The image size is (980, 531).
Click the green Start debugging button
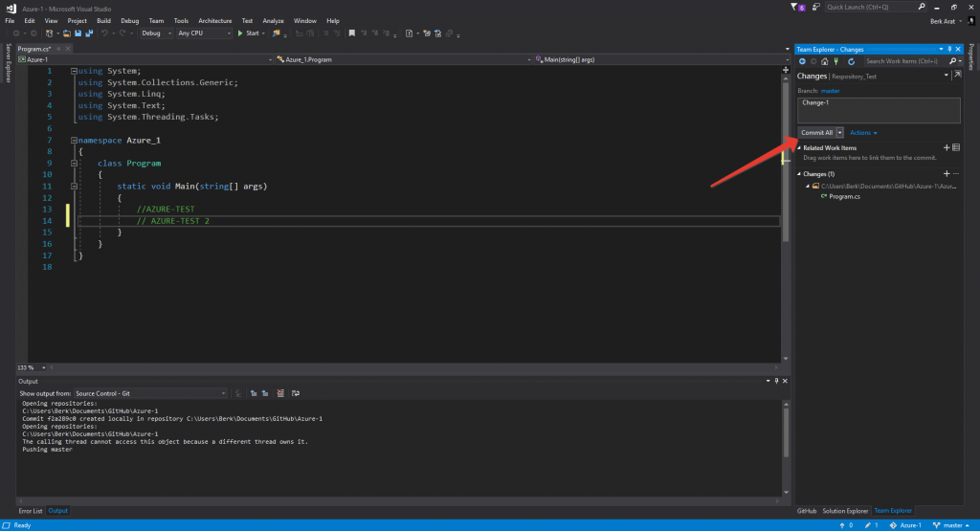pyautogui.click(x=248, y=33)
